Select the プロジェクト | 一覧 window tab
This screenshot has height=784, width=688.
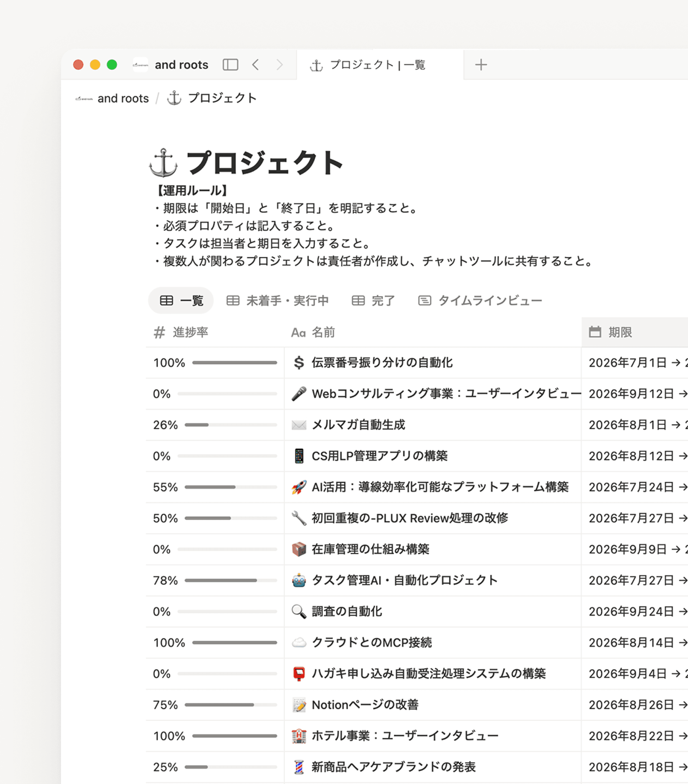(x=380, y=64)
